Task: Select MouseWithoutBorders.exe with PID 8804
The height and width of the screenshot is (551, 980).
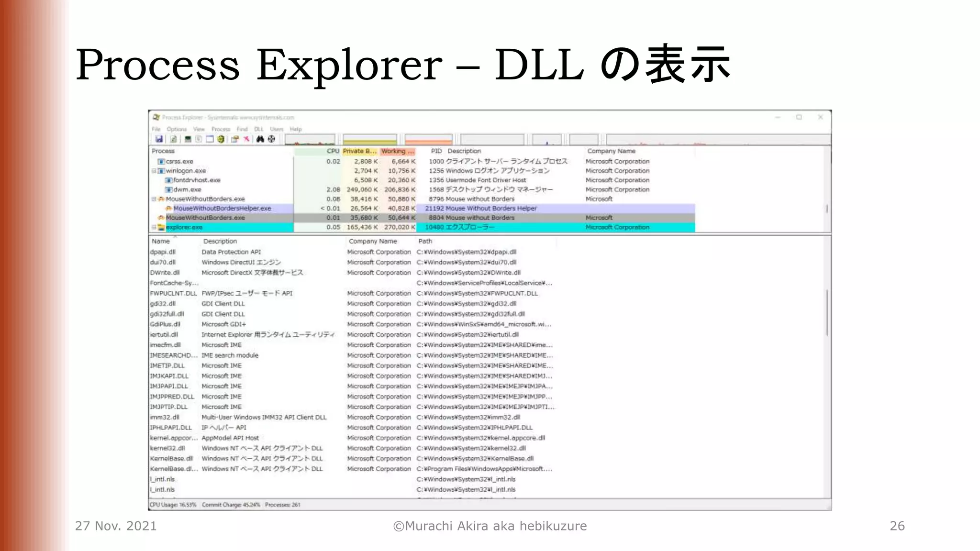Action: (x=422, y=218)
